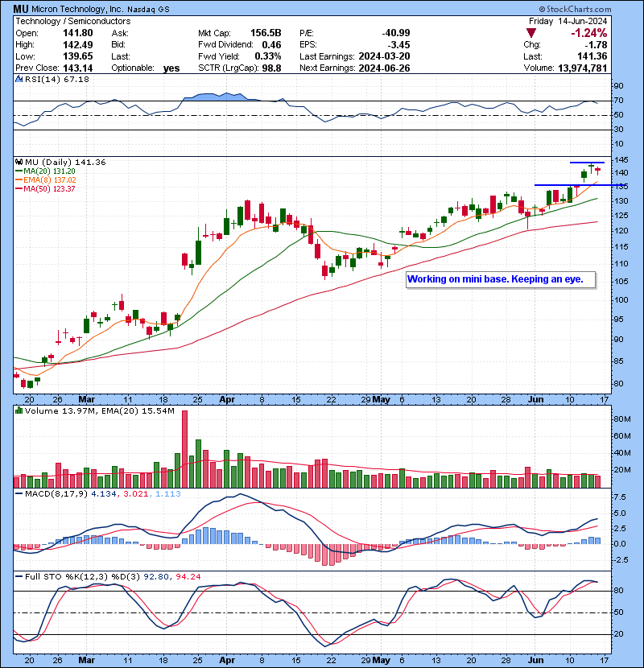This screenshot has height=668, width=644.
Task: Click the 90 label on the RSI axis
Action: point(618,86)
